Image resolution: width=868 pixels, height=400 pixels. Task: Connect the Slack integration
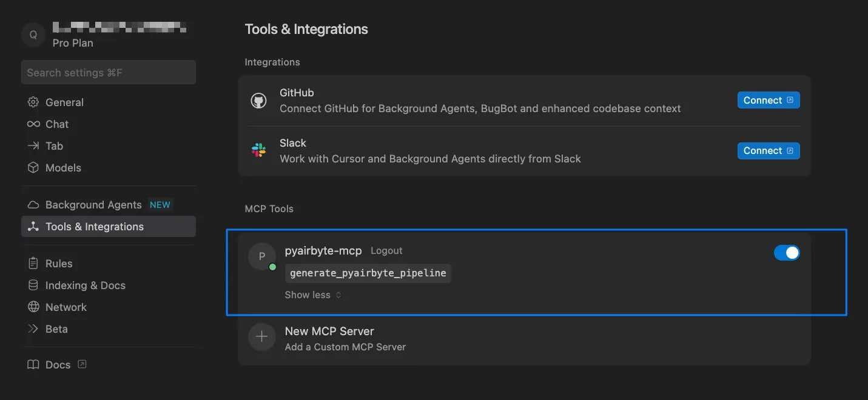point(769,151)
